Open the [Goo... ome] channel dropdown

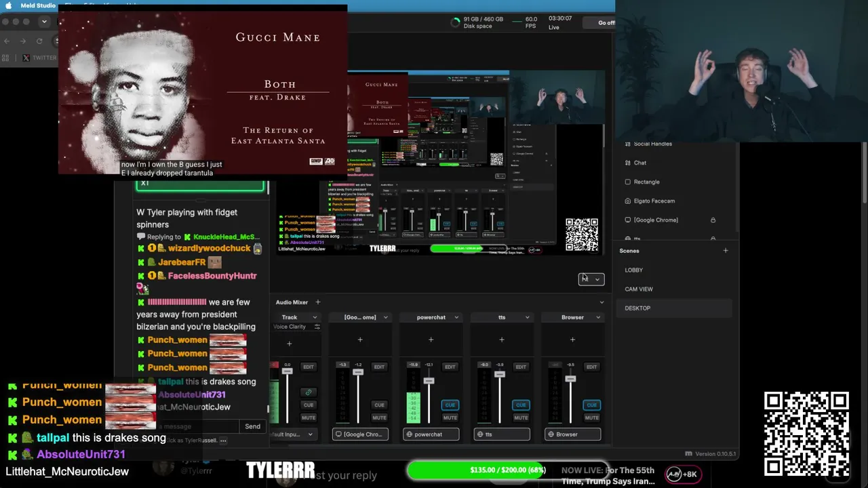(x=385, y=317)
